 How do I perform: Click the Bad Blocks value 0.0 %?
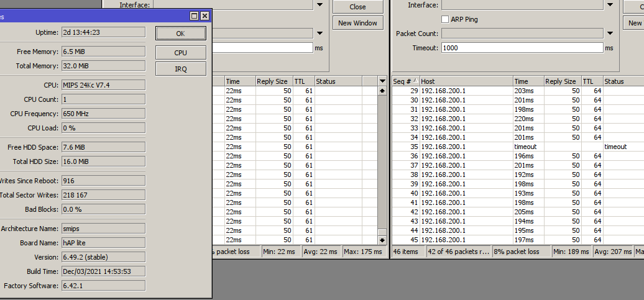(x=103, y=209)
